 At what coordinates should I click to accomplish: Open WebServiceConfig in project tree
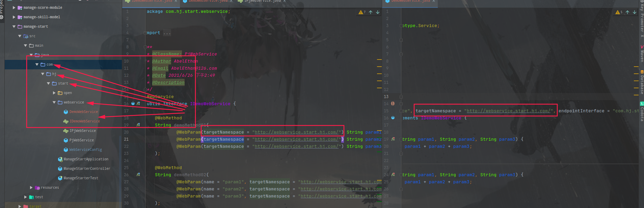[x=85, y=149]
